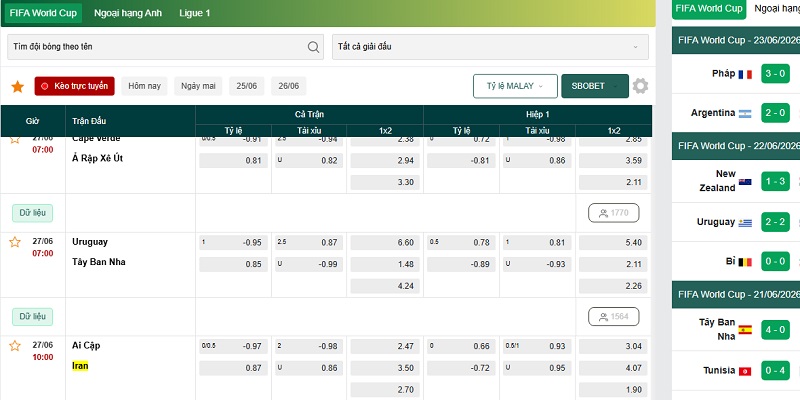Switch to Ngoại hạng Anh tab
Viewport: 800px width, 400px height.
128,13
